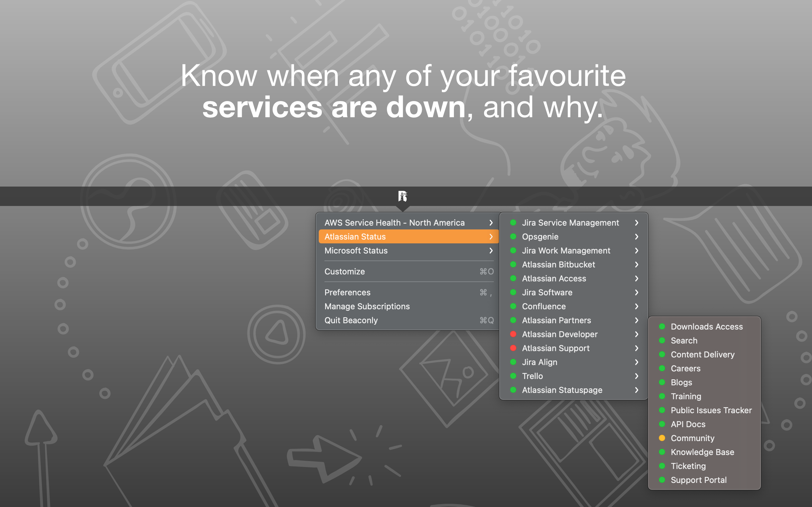Image resolution: width=812 pixels, height=507 pixels.
Task: Open Atlassian Statuspage submenu item
Action: 562,390
